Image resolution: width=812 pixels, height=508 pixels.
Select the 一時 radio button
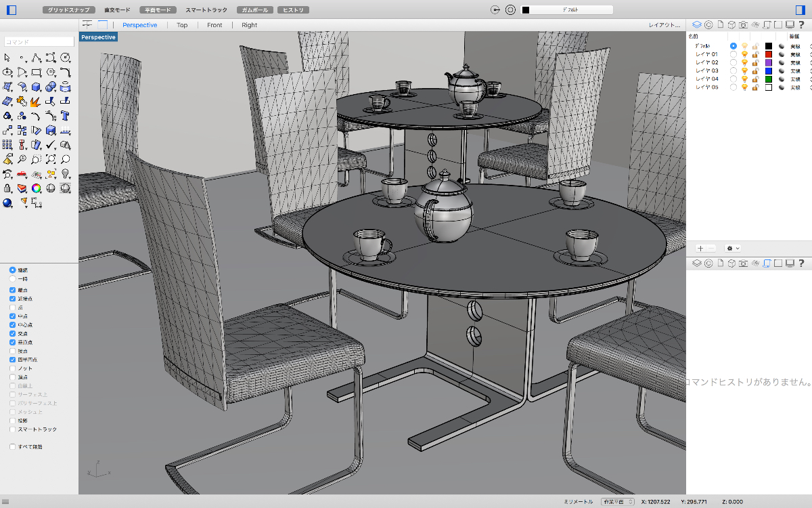[x=12, y=278]
